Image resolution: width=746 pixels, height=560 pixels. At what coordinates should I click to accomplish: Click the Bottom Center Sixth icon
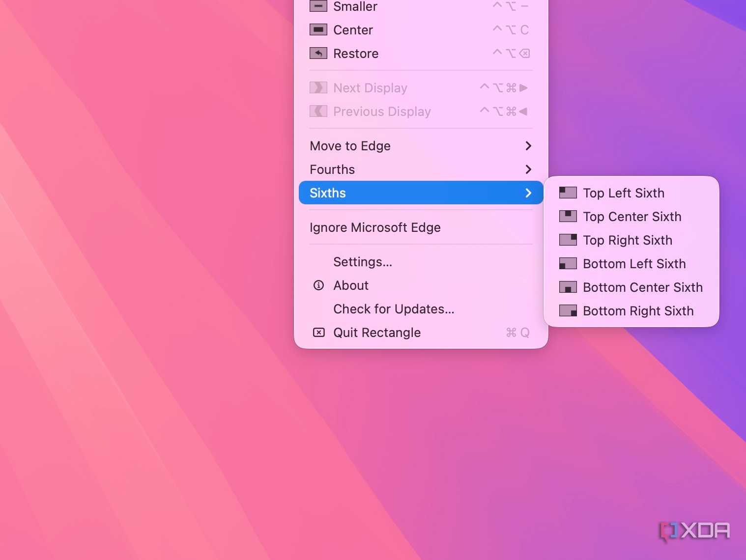(568, 287)
